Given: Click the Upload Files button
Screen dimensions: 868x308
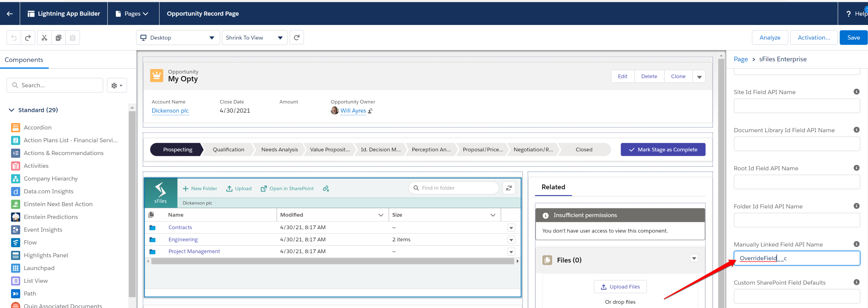Looking at the screenshot, I should pyautogui.click(x=620, y=287).
